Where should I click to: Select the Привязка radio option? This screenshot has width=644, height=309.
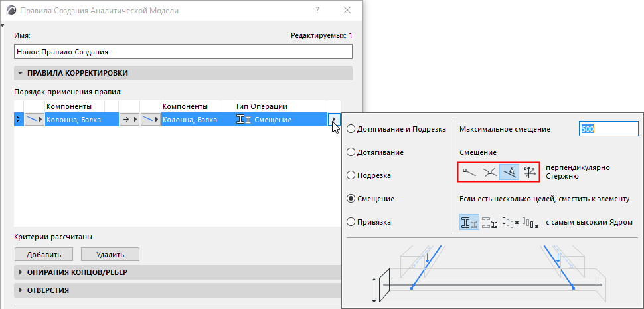(x=351, y=222)
